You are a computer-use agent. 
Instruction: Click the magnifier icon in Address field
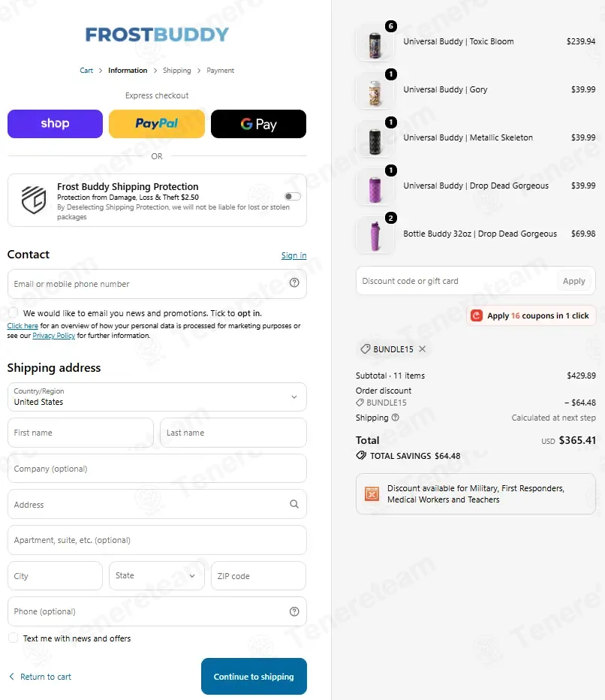(294, 504)
